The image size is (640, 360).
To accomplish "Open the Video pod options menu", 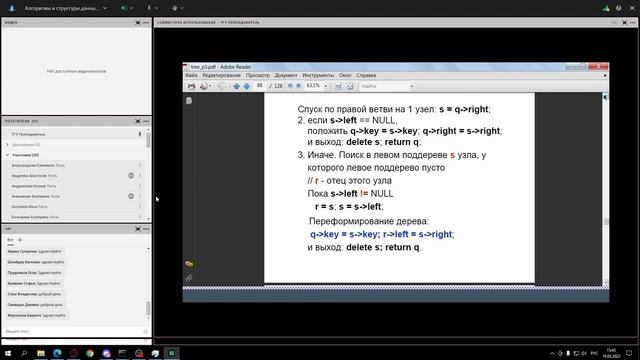I will (x=146, y=22).
